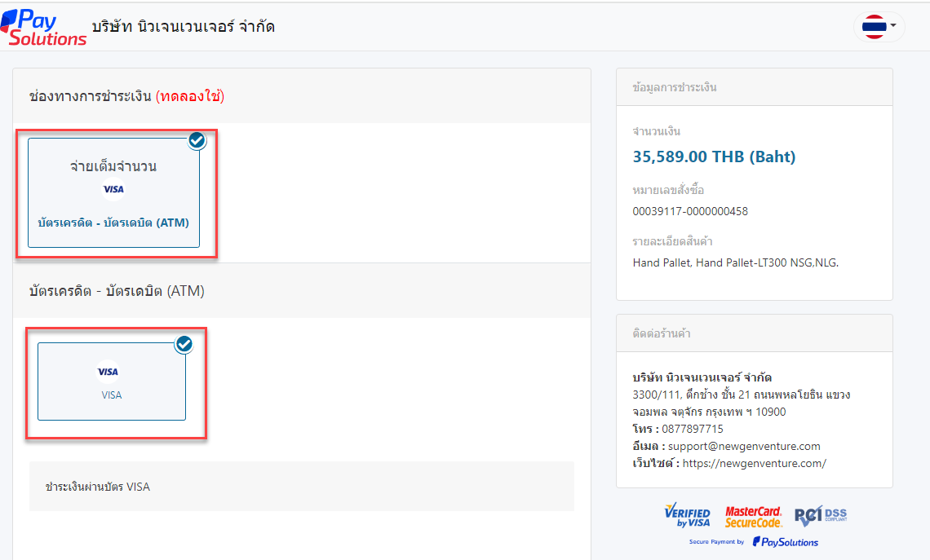930x560 pixels.
Task: Click the บัตรเครดิต - บัตรเดบิต (ATM) label in card
Action: tap(113, 222)
